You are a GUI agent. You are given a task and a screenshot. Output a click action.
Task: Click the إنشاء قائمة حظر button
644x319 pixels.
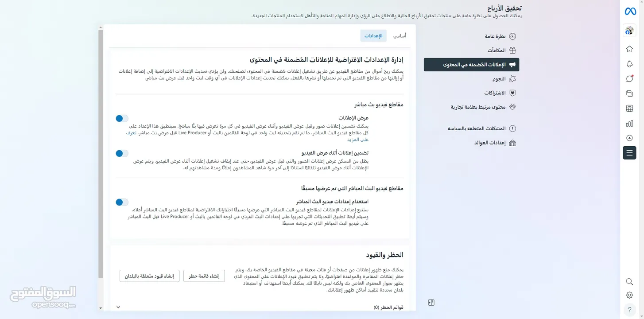tap(204, 276)
